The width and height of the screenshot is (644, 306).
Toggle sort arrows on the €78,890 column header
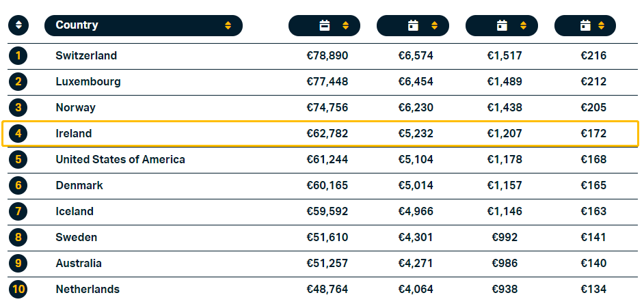point(345,26)
